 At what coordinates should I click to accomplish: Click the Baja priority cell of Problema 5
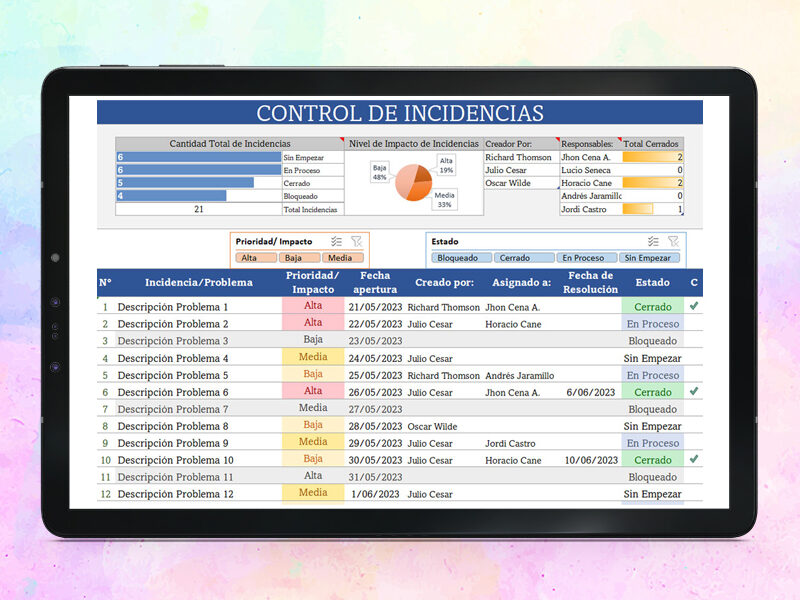(x=313, y=373)
